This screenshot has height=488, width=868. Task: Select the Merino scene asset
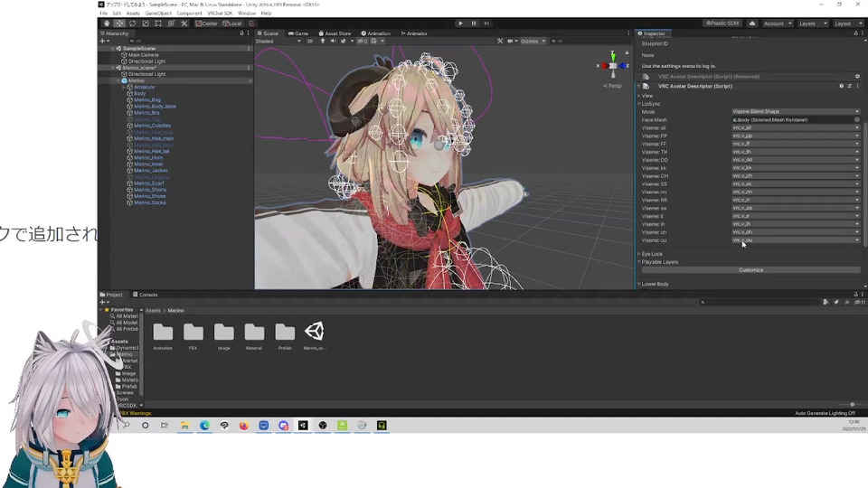coord(315,336)
